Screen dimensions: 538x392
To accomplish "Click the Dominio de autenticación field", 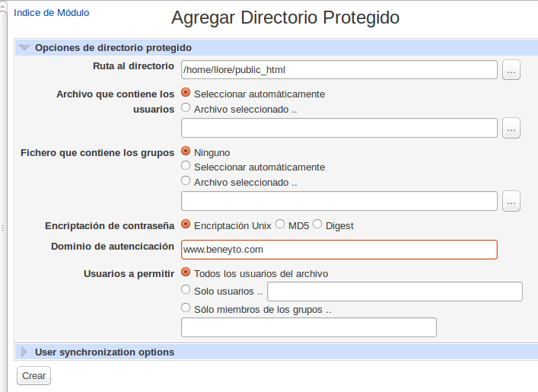I will coord(339,250).
